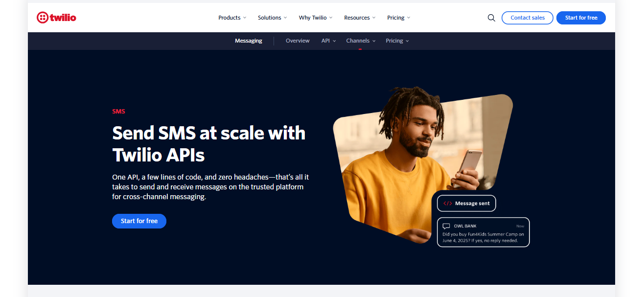Click the blue Start for free hero button
The image size is (644, 297).
[139, 221]
